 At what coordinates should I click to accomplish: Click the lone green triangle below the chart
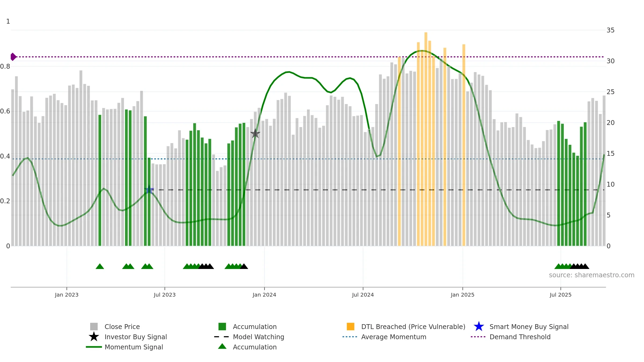pyautogui.click(x=100, y=266)
